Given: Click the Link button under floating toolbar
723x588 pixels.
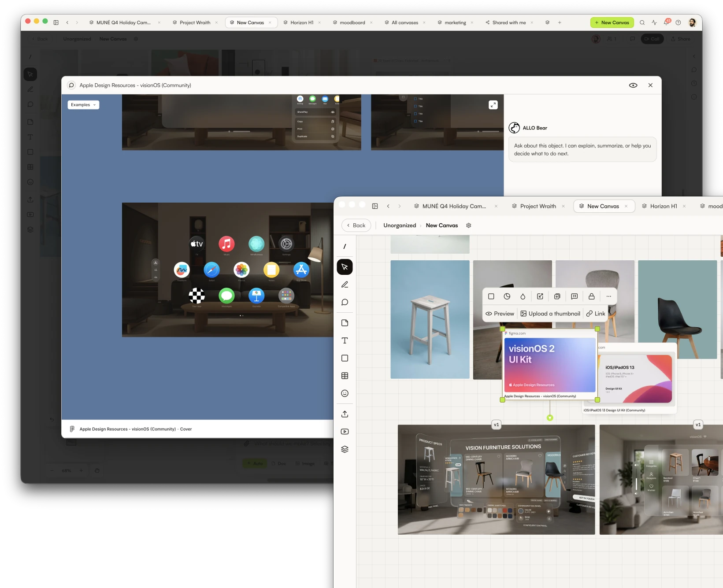Looking at the screenshot, I should [596, 314].
